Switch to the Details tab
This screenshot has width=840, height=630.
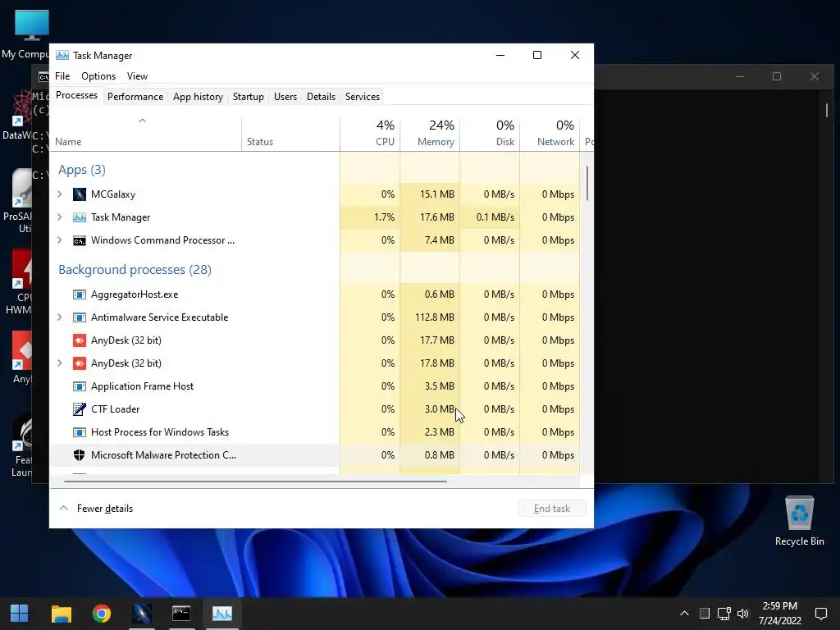321,97
